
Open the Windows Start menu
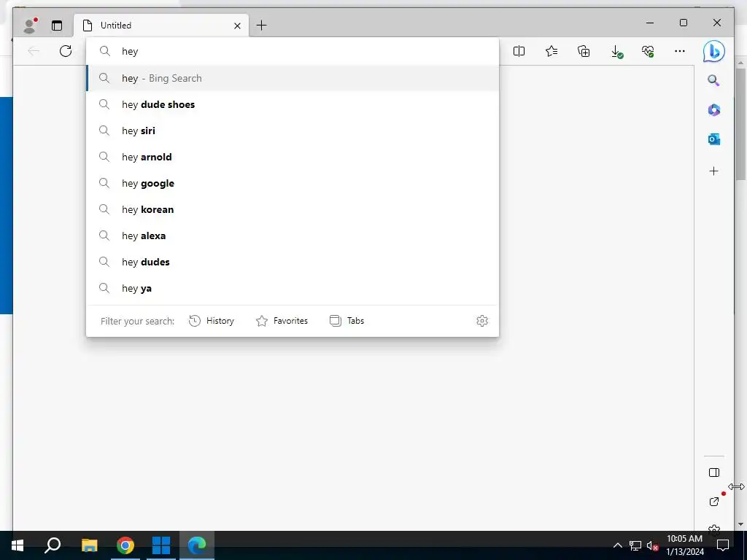[18, 545]
